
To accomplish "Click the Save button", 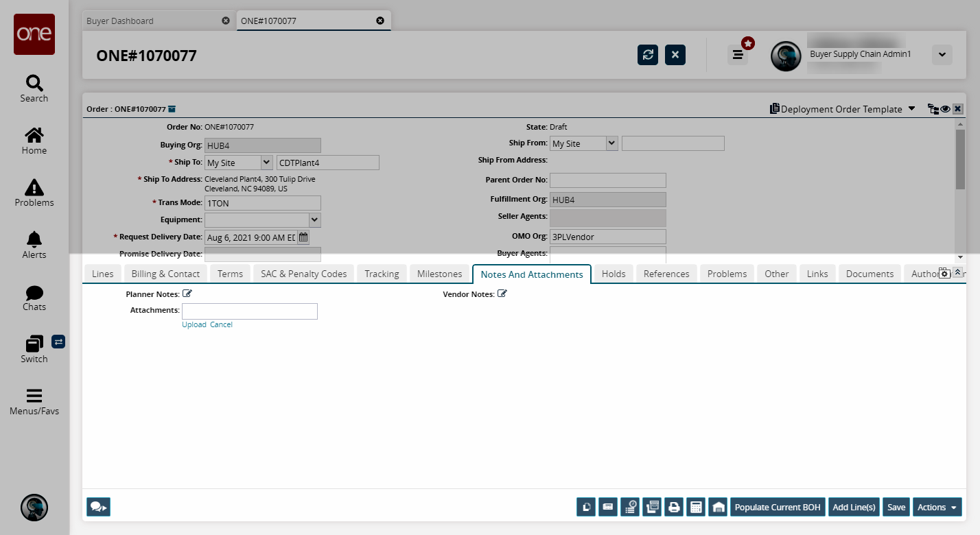I will click(x=896, y=507).
